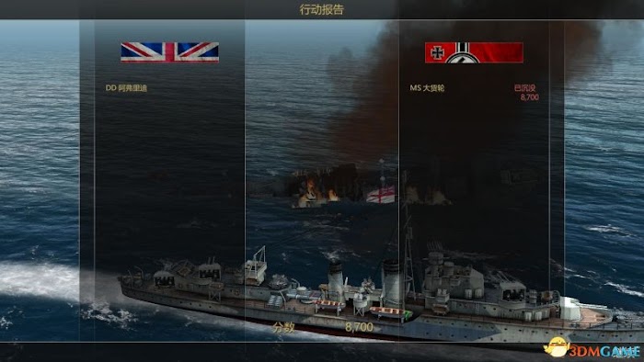Select the 3DMGAME mascot logo

(x=556, y=347)
